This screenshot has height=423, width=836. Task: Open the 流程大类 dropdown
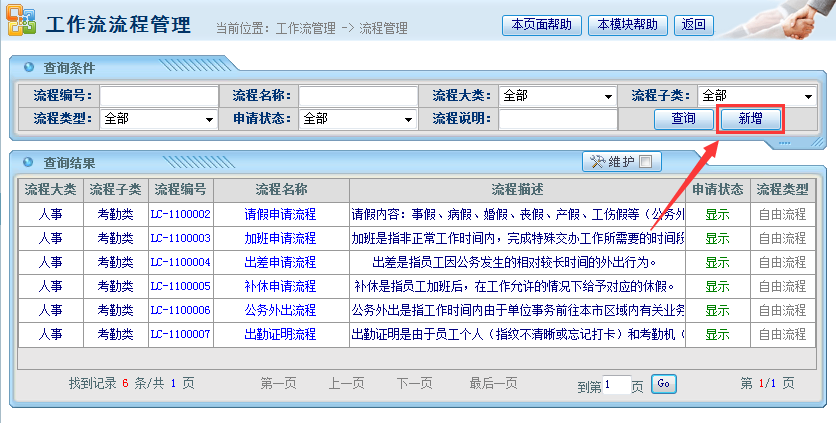557,96
